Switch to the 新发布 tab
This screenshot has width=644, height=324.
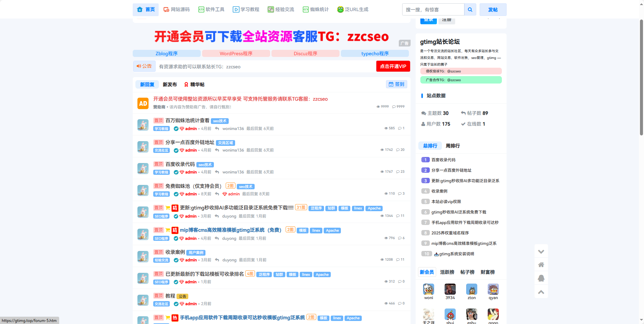click(x=170, y=85)
